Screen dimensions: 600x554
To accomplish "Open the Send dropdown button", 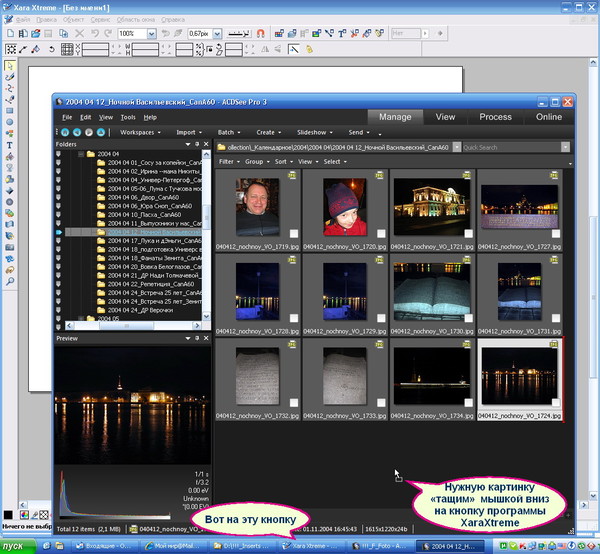I will coord(359,132).
